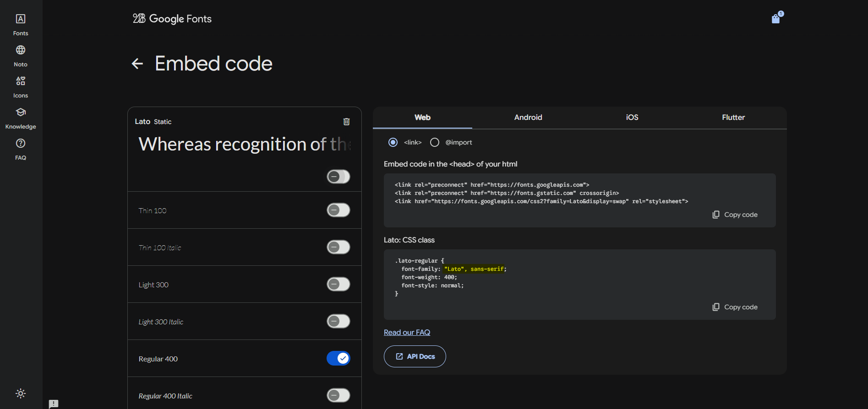
Task: Select the <link> radio option
Action: 393,143
